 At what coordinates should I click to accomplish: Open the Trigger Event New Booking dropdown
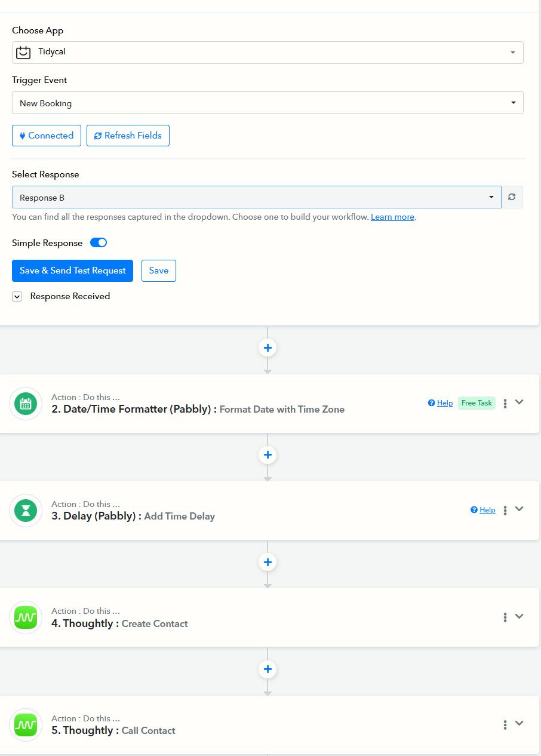(268, 103)
